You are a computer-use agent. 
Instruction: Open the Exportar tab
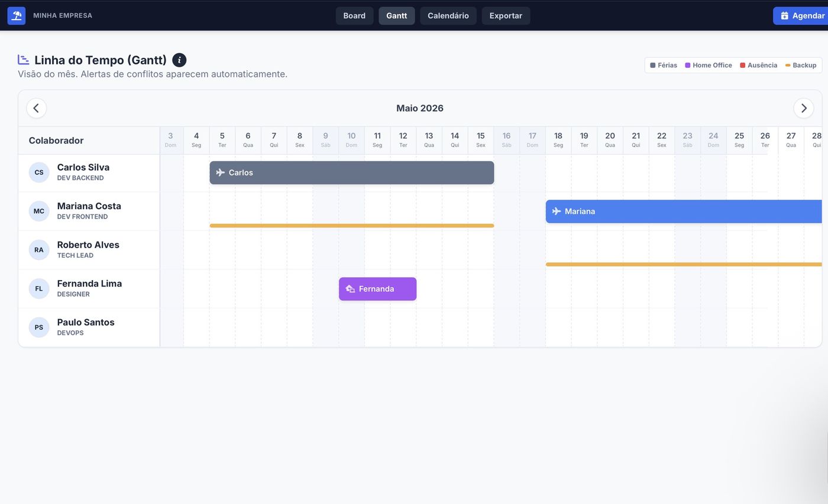pos(506,16)
